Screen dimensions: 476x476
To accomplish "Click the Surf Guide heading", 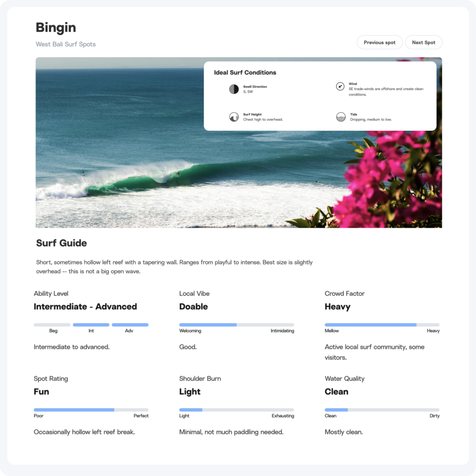I will (61, 243).
